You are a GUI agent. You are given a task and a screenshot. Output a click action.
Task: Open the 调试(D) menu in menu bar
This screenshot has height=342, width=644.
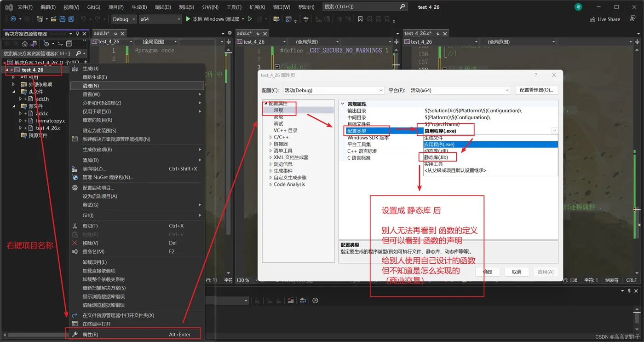163,7
